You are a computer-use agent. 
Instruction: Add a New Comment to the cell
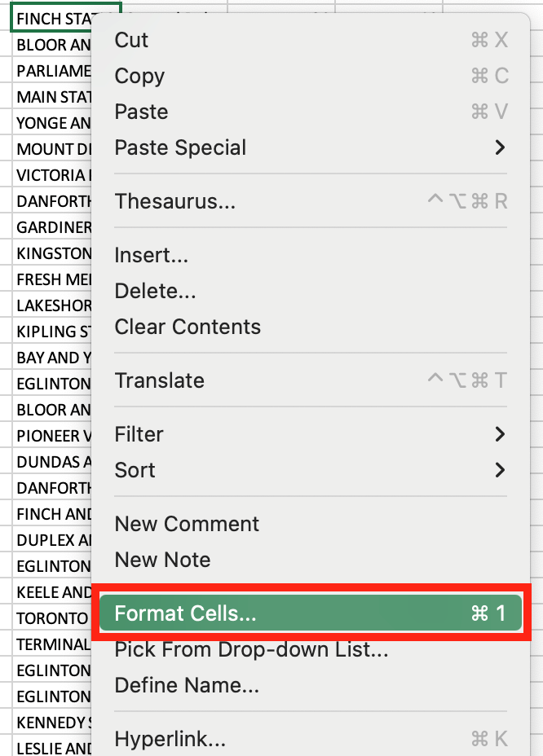[187, 524]
